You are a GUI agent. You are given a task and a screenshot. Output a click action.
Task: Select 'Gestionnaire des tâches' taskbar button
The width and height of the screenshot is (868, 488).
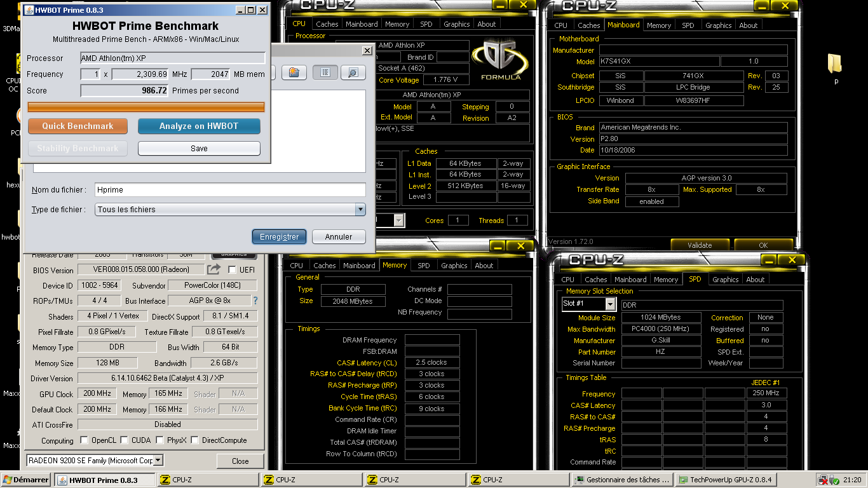(x=622, y=480)
